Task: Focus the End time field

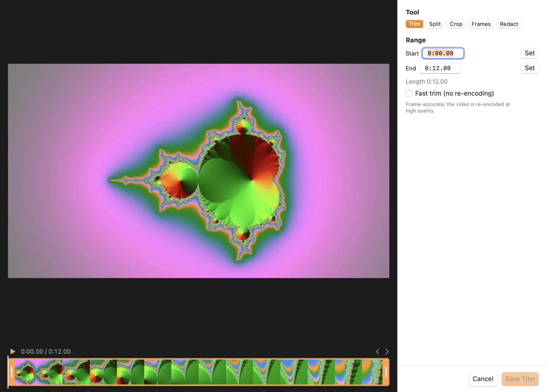Action: point(440,68)
